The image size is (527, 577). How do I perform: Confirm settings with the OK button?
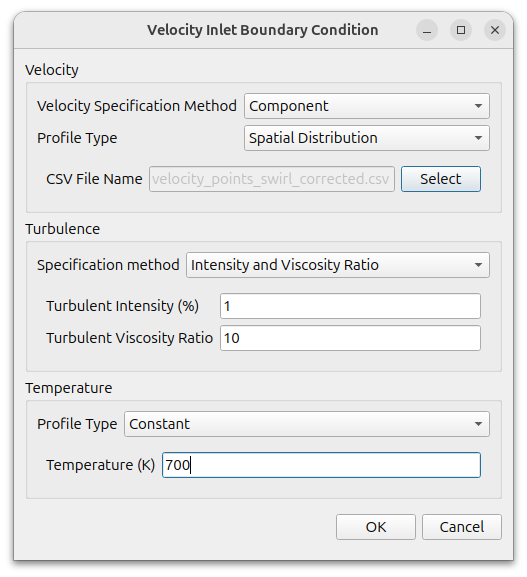point(376,527)
